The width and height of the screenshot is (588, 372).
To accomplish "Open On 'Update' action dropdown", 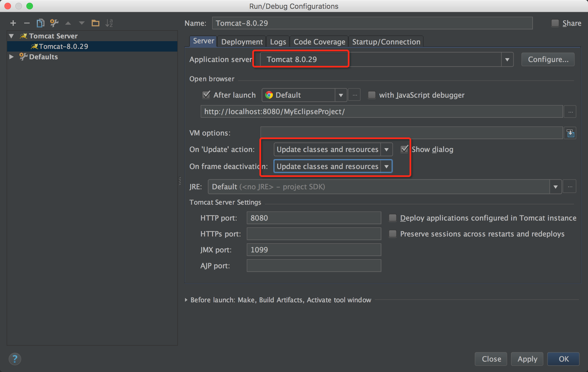I will tap(386, 150).
